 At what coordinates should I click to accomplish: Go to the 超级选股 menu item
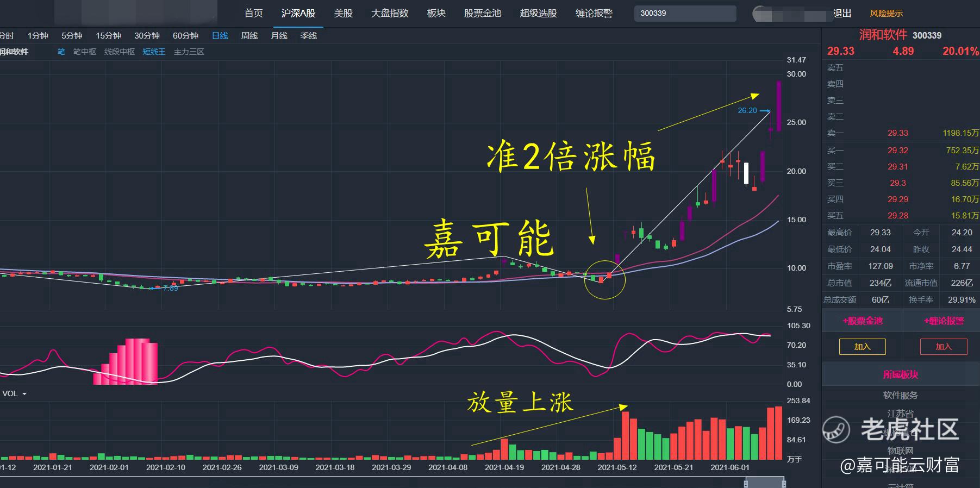(538, 13)
